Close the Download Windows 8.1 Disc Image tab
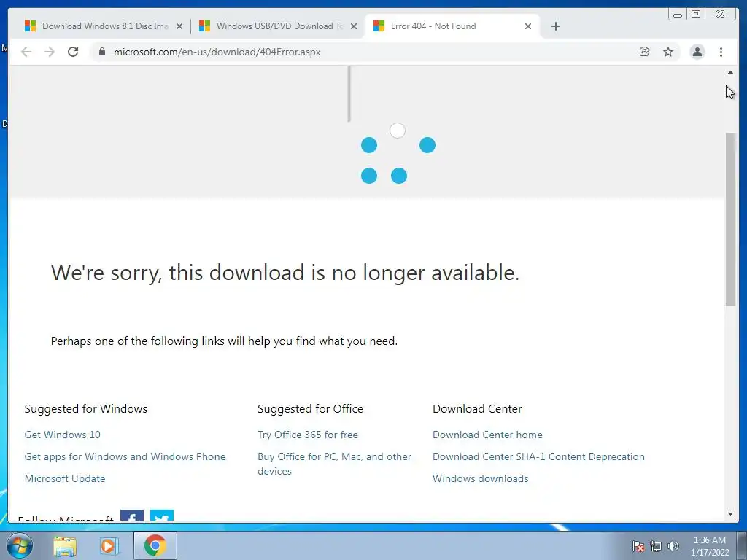This screenshot has width=747, height=560. coord(179,26)
